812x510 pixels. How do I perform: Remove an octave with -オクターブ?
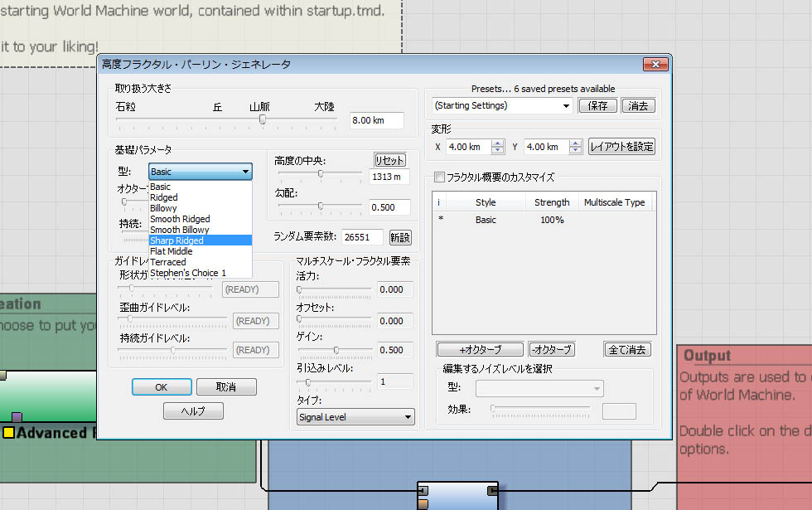[552, 350]
